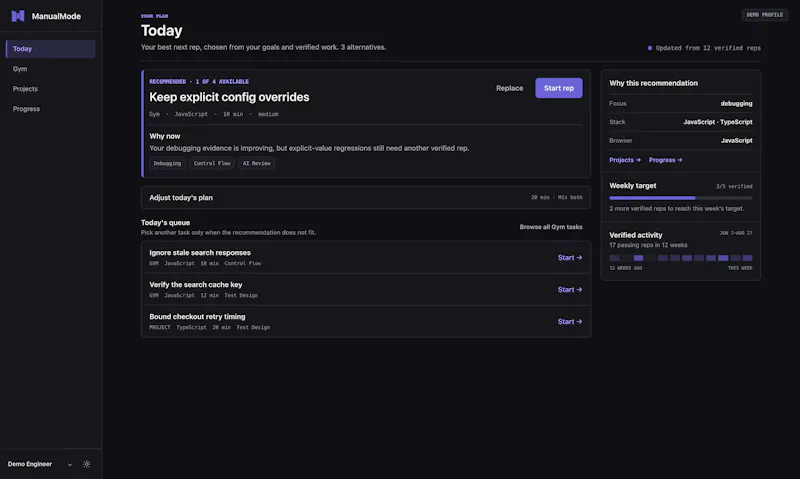Click the AI Review tag chip
This screenshot has height=479, width=800.
tap(257, 163)
